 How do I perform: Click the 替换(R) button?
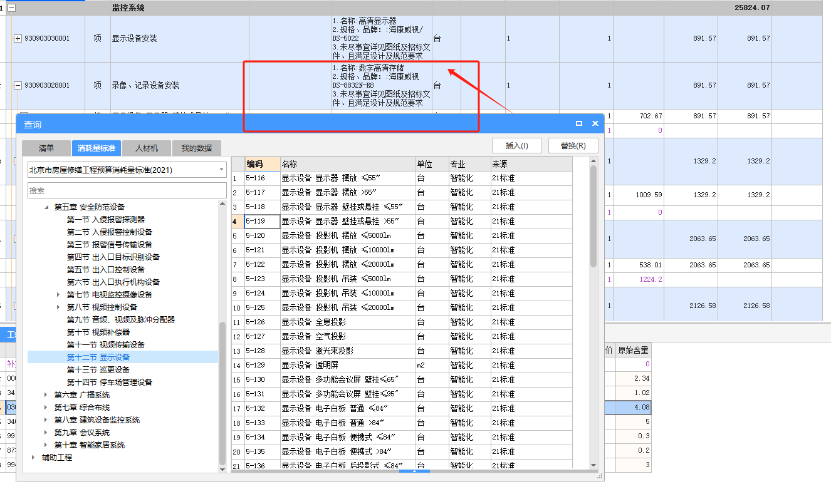click(573, 146)
